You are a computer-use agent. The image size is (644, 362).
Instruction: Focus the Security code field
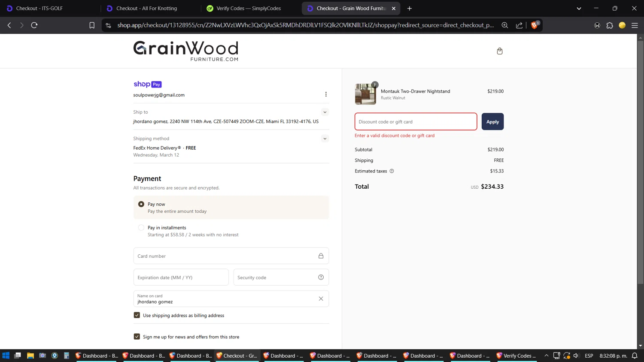(281, 277)
